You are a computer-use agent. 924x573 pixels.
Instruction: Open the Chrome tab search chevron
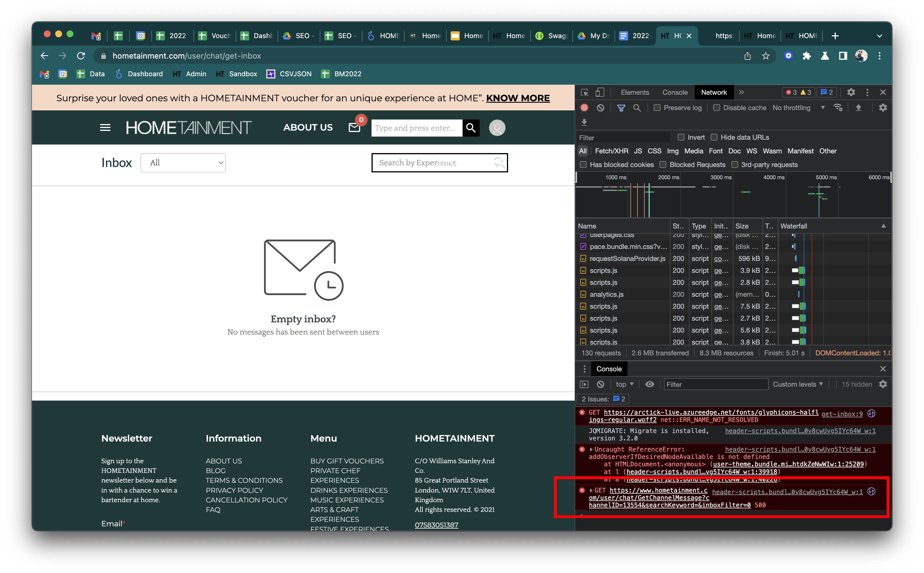[880, 36]
